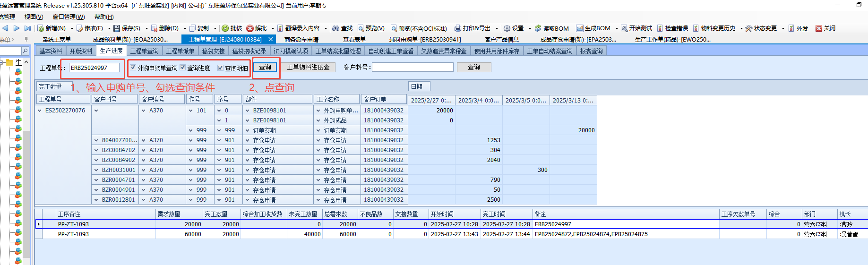868x265 pixels.
Task: Open dropdown arrow next to 打印&导出
Action: (497, 28)
